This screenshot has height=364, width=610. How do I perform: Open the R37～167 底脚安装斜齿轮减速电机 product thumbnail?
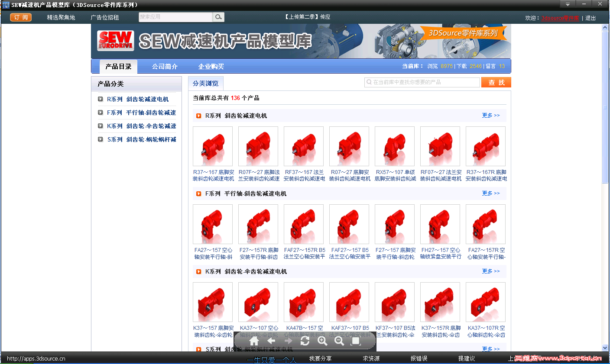coord(212,146)
